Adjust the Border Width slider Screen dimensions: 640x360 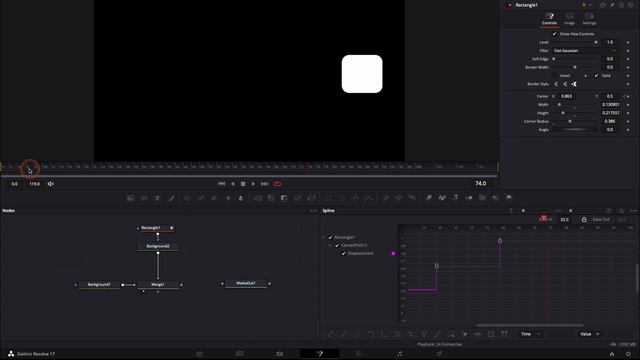[576, 67]
